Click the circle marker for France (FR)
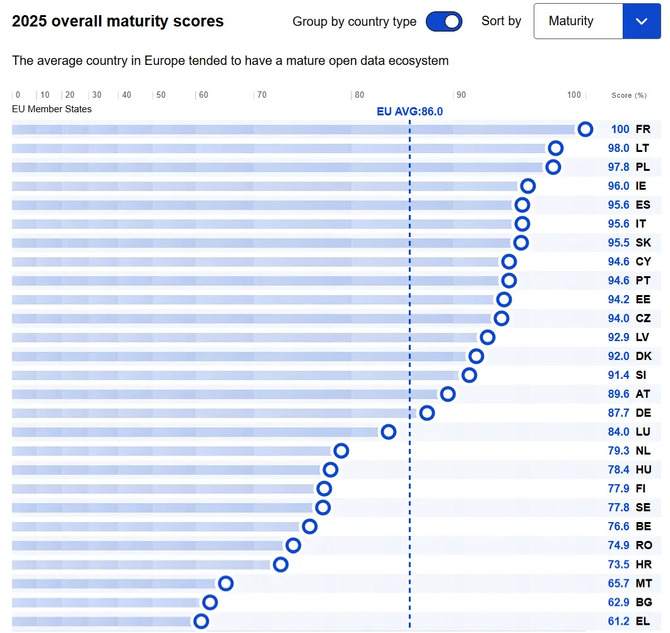This screenshot has width=670, height=633. [585, 129]
